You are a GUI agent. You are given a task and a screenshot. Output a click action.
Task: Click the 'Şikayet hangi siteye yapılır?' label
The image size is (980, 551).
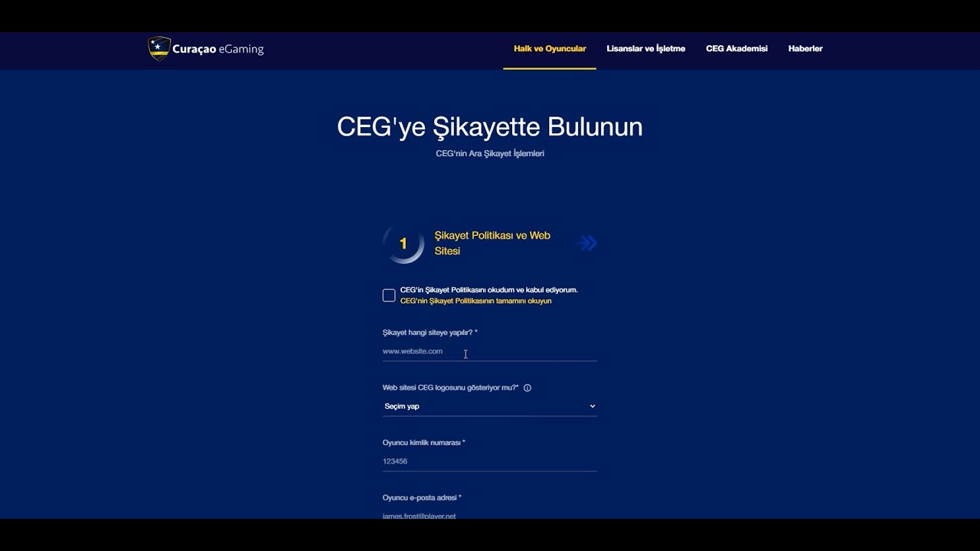(x=430, y=333)
